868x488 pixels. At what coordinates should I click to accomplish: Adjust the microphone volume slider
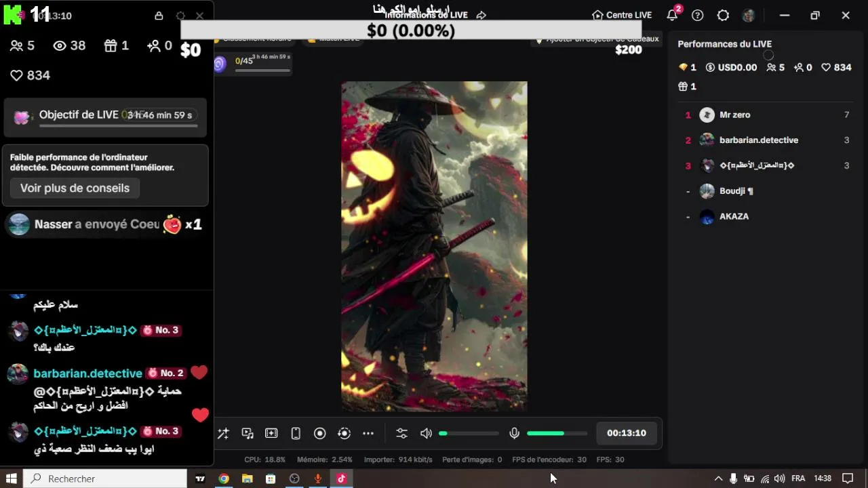[x=557, y=433]
